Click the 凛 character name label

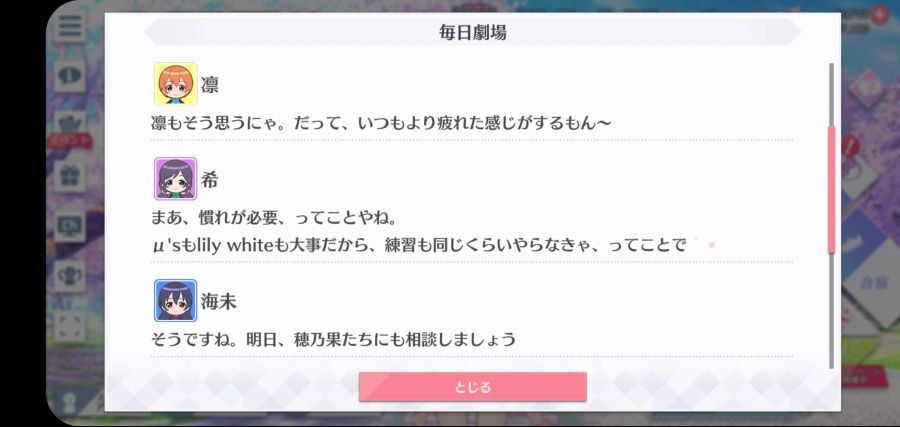coord(210,85)
